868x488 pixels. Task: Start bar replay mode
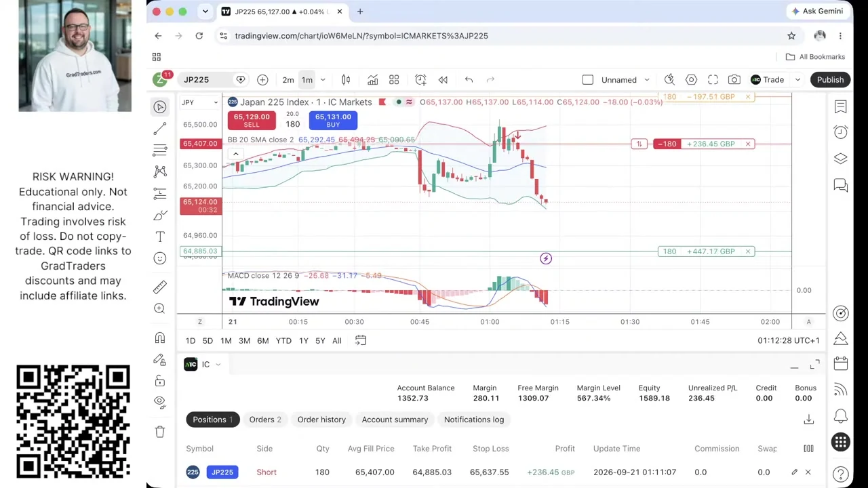click(x=443, y=80)
